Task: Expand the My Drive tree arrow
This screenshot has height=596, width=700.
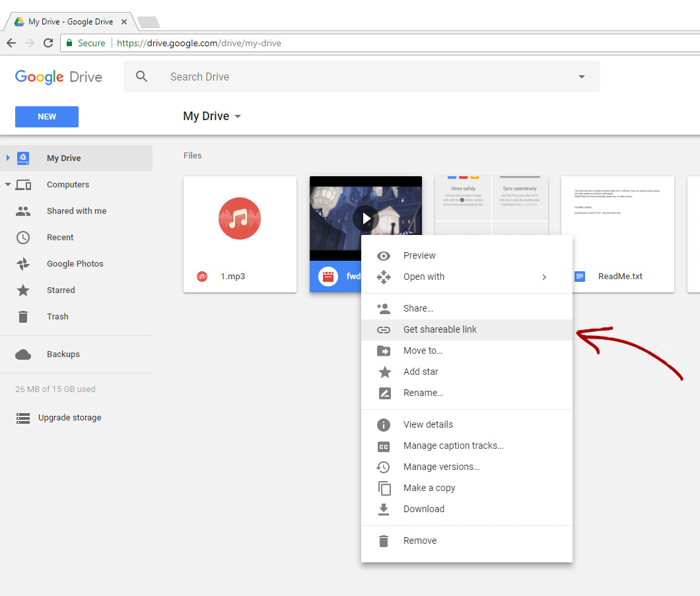Action: (x=8, y=158)
